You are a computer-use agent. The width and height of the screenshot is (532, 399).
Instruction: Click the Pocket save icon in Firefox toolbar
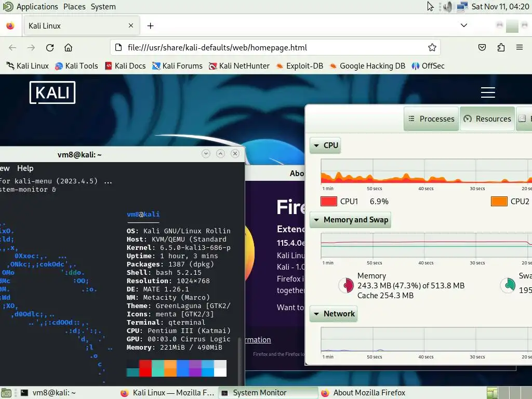pyautogui.click(x=482, y=47)
